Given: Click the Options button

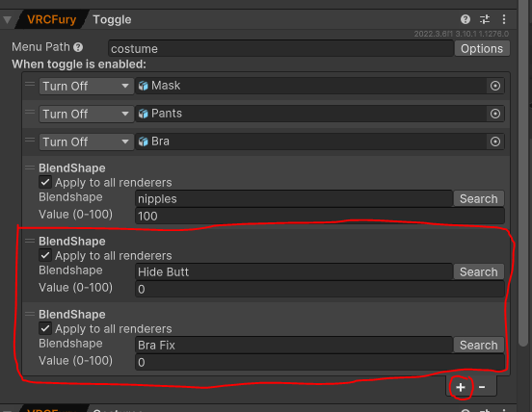Looking at the screenshot, I should (x=482, y=48).
